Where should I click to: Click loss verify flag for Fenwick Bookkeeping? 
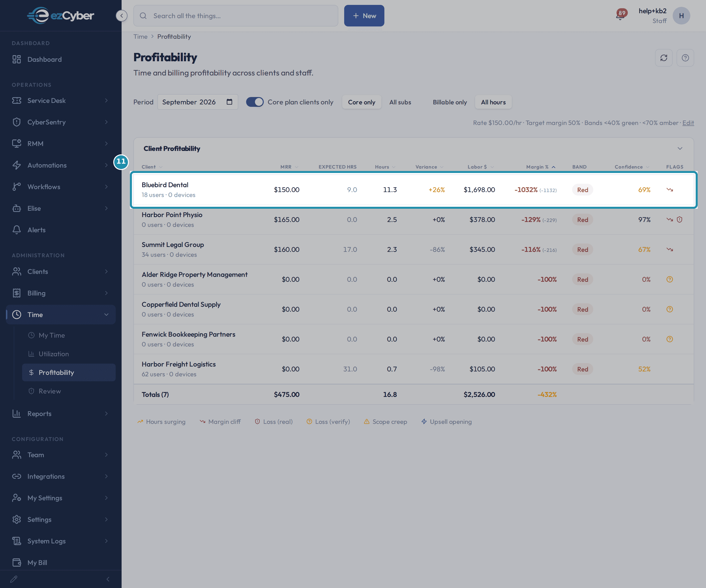click(670, 339)
